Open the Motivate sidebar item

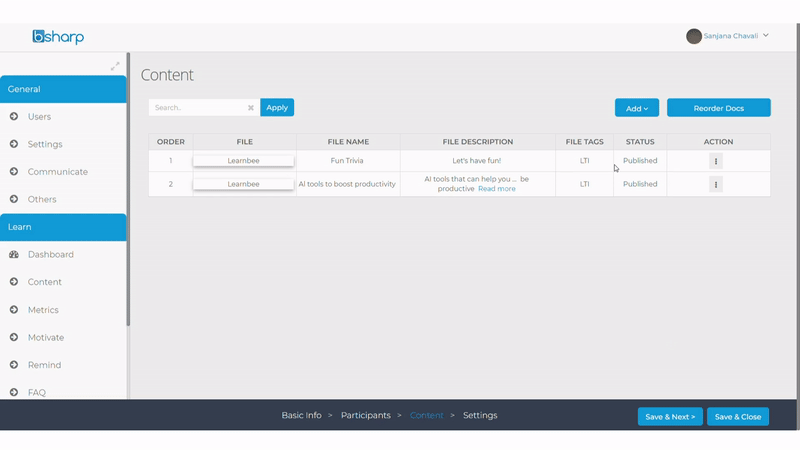(46, 337)
